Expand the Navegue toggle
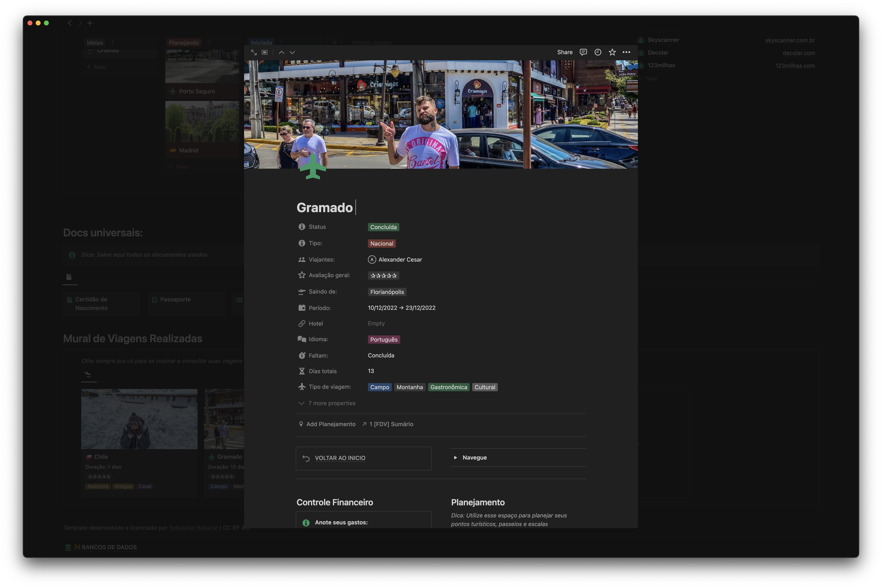This screenshot has width=882, height=588. (x=455, y=458)
